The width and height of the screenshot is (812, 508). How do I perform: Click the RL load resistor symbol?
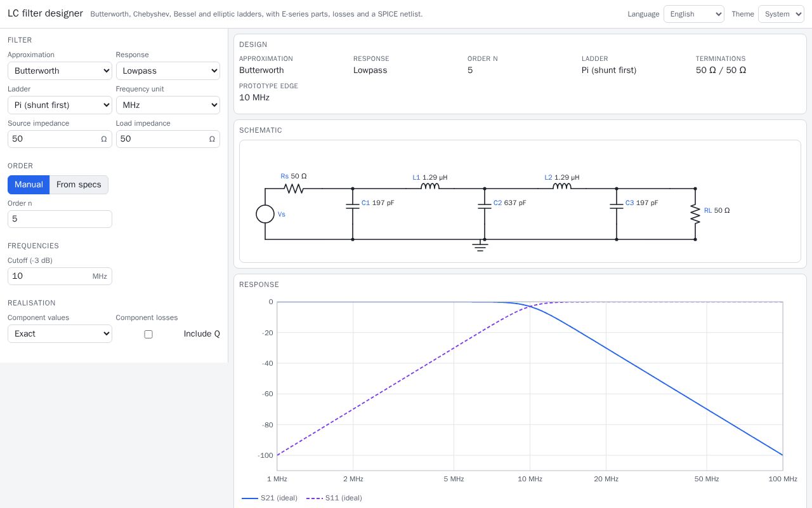coord(695,214)
